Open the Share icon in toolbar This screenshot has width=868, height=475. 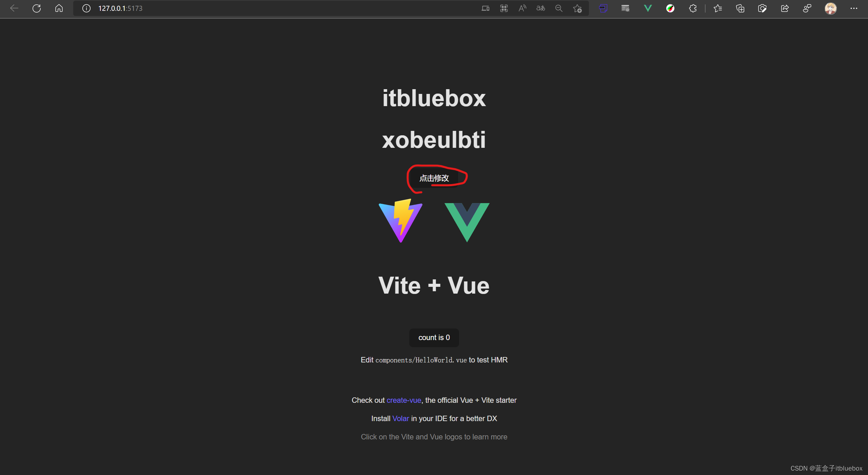click(785, 8)
